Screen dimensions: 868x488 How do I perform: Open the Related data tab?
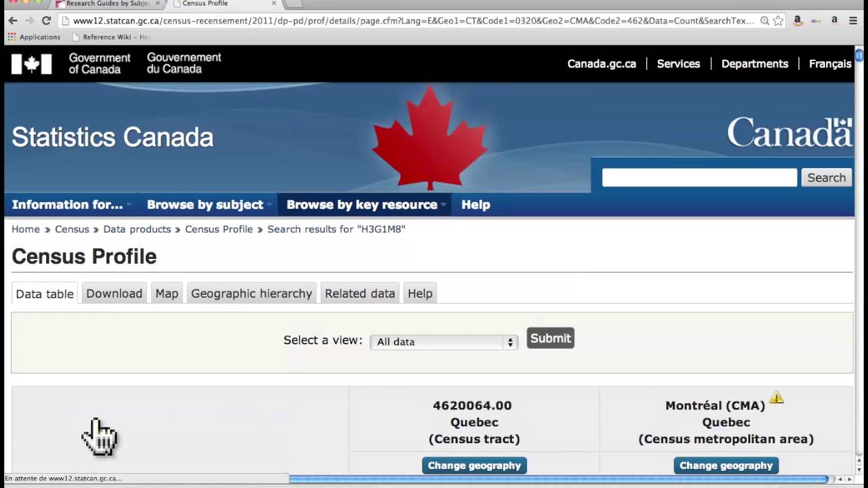point(359,293)
